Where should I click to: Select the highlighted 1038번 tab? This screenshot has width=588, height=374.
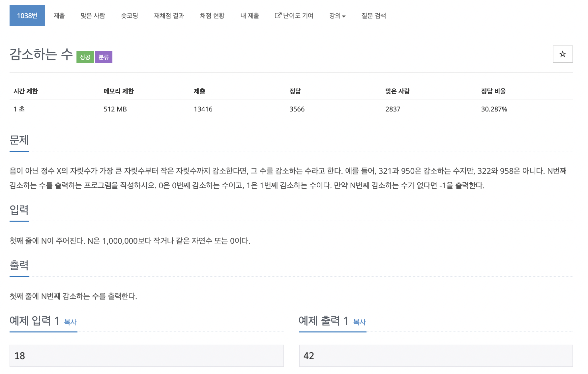tap(27, 15)
